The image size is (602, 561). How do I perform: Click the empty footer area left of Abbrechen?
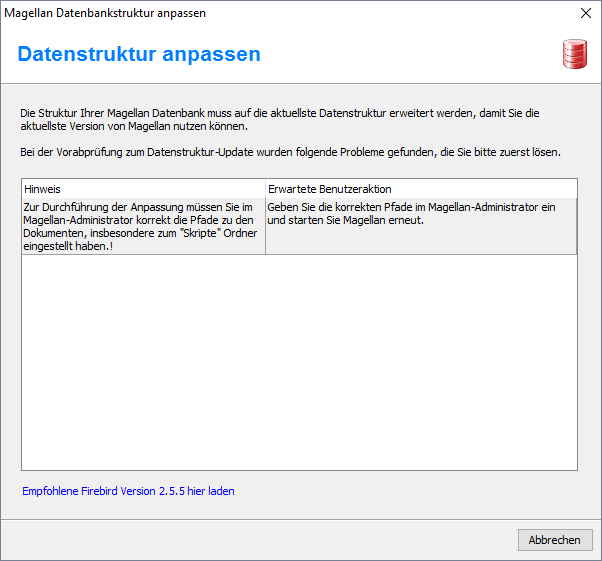(x=259, y=540)
